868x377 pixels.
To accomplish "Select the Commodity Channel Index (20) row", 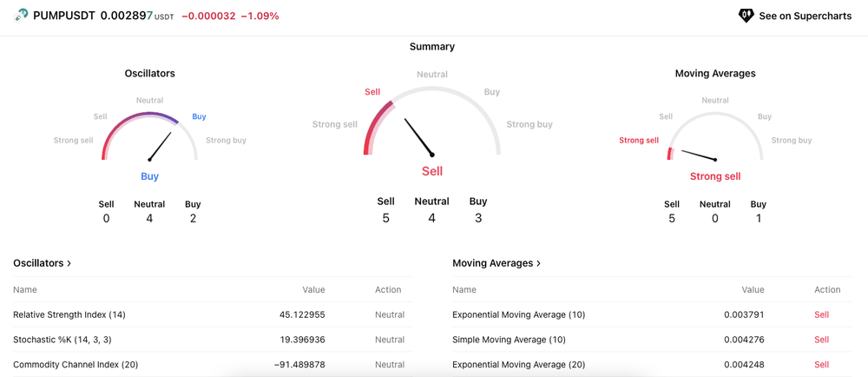I will (x=213, y=365).
